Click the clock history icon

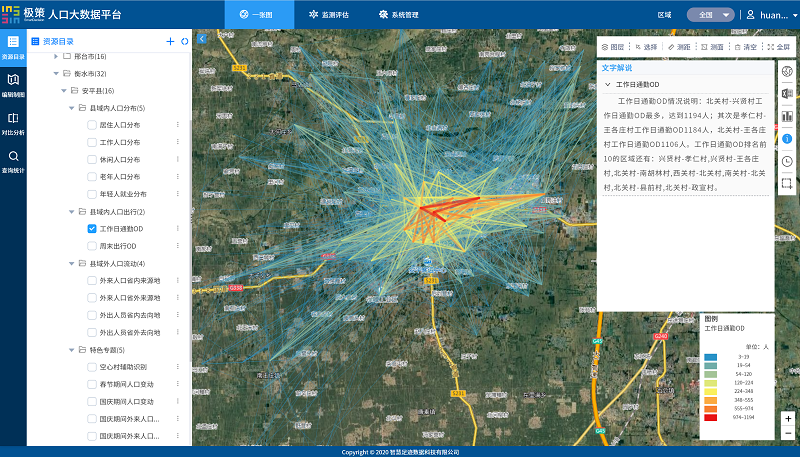[x=787, y=161]
